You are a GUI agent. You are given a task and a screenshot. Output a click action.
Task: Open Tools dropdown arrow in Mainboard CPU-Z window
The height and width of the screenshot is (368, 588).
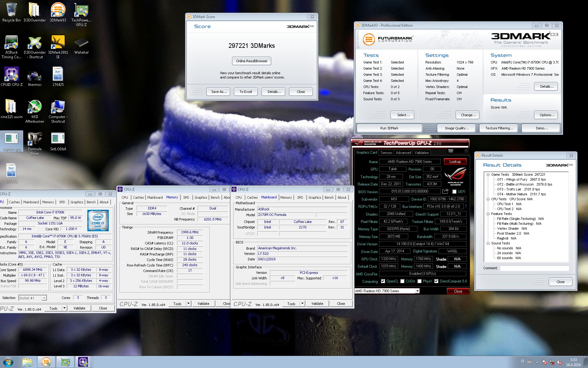pos(302,304)
